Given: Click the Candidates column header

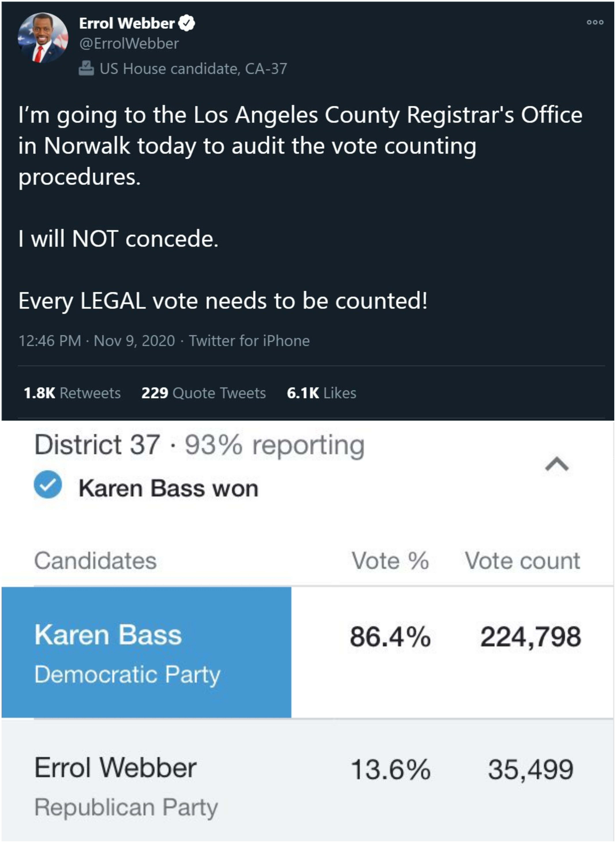Looking at the screenshot, I should click(95, 560).
